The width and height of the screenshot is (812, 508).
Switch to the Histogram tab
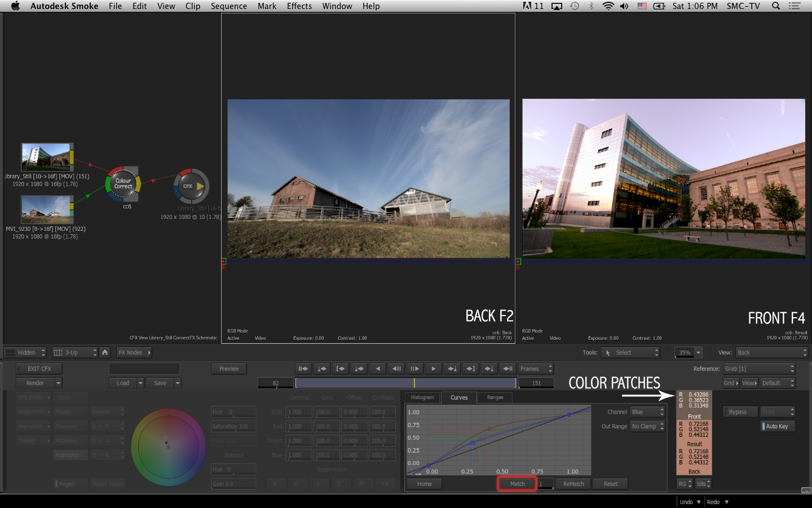(x=422, y=397)
